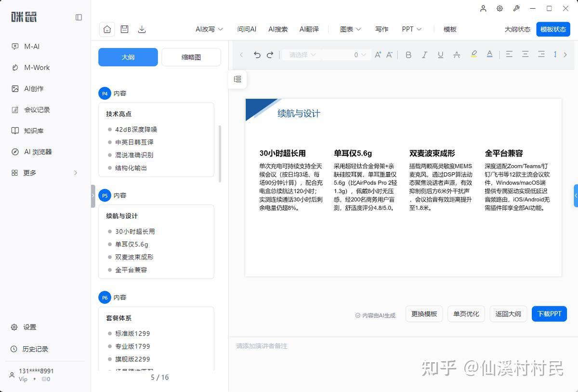Click outline item 双麦波束成形
The width and height of the screenshot is (578, 392).
click(x=134, y=257)
